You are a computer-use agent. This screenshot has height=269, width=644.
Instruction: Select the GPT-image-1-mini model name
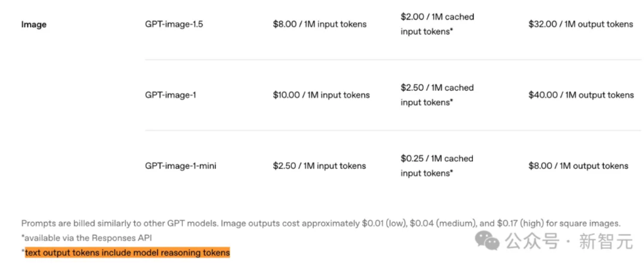click(x=180, y=166)
